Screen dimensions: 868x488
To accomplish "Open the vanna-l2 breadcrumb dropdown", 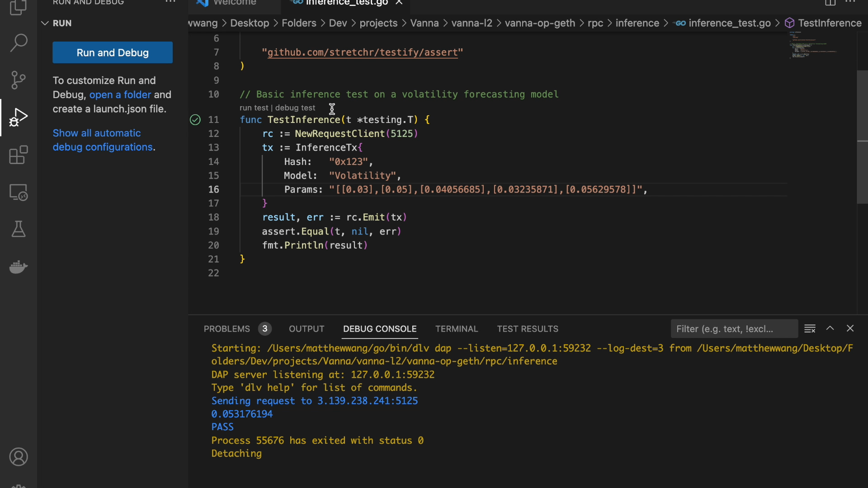I will click(472, 23).
